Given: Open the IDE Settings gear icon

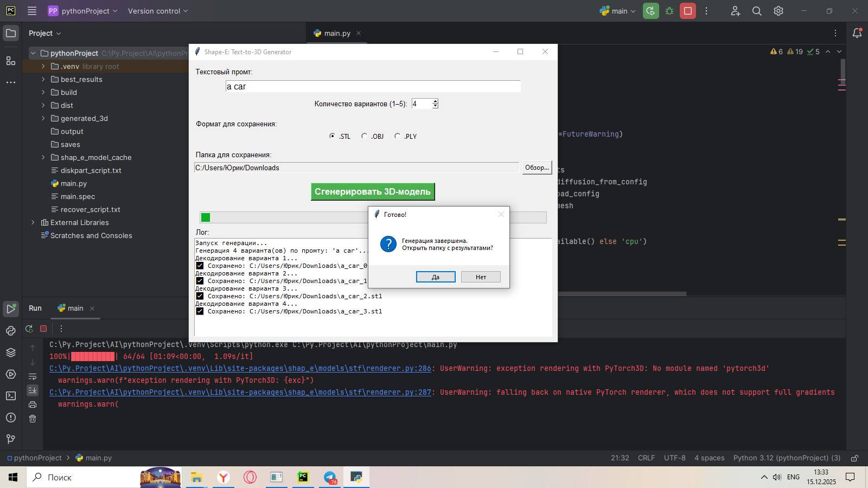Looking at the screenshot, I should [x=778, y=11].
